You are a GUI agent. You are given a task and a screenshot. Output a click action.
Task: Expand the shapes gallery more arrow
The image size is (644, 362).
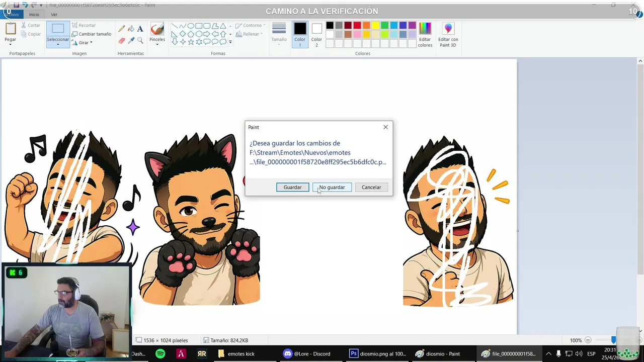pyautogui.click(x=230, y=42)
